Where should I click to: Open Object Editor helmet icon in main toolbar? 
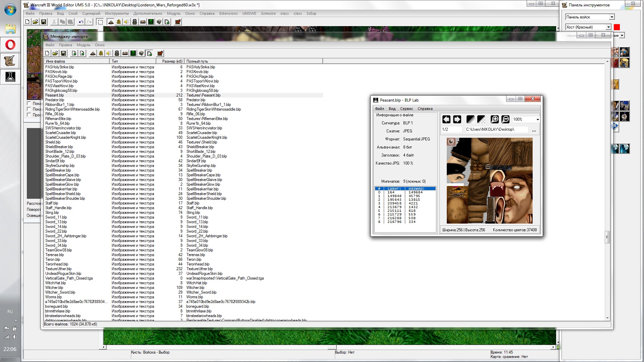point(135,22)
